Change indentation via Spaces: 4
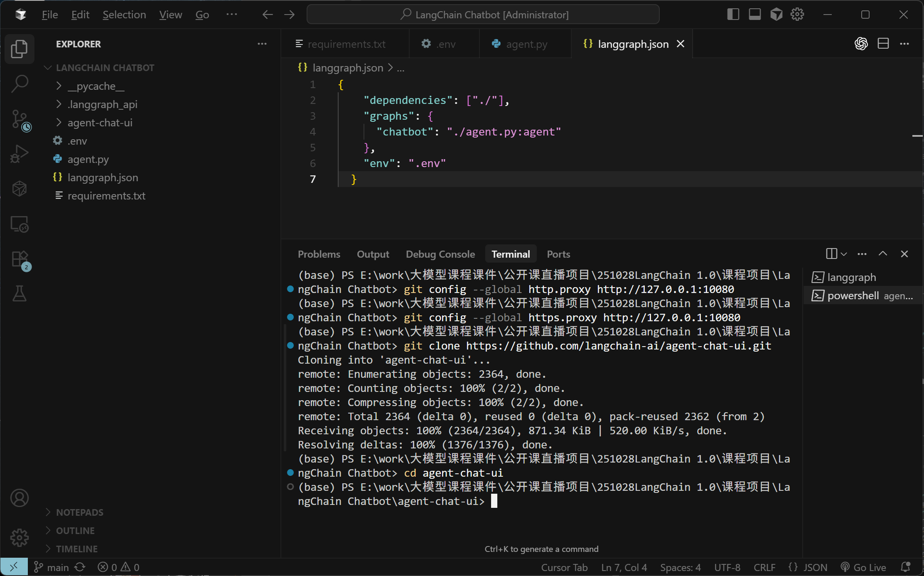 point(680,567)
